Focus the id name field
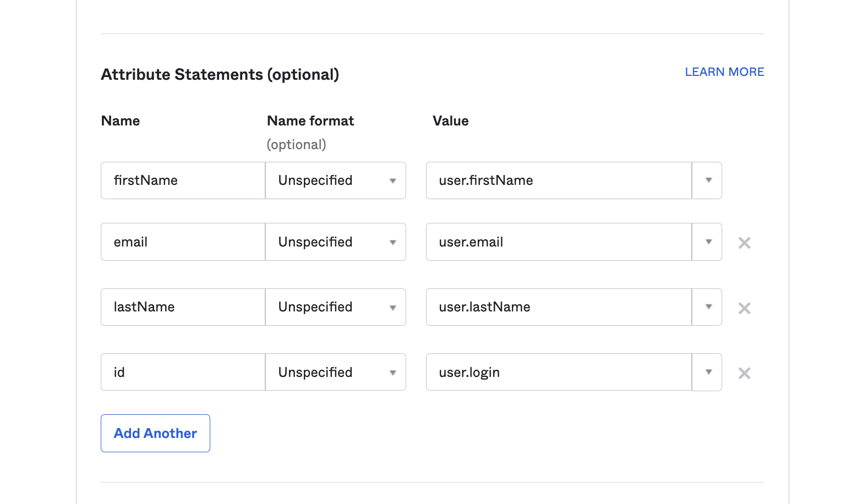 183,372
